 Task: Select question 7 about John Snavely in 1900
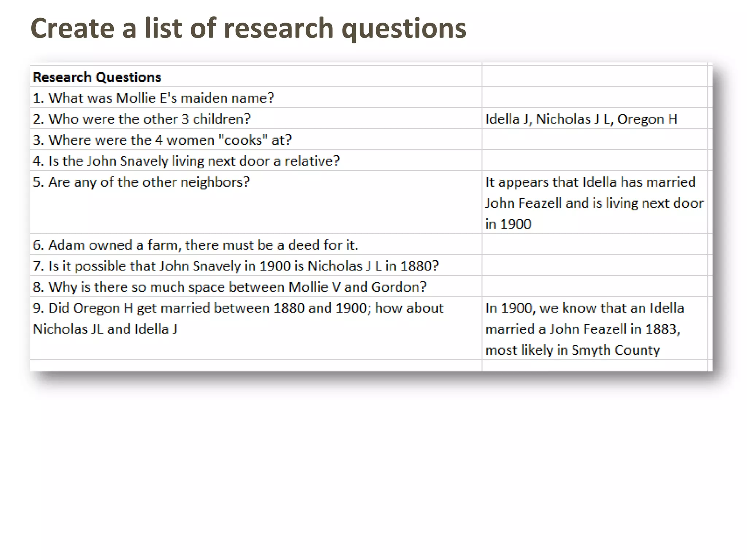(256, 265)
